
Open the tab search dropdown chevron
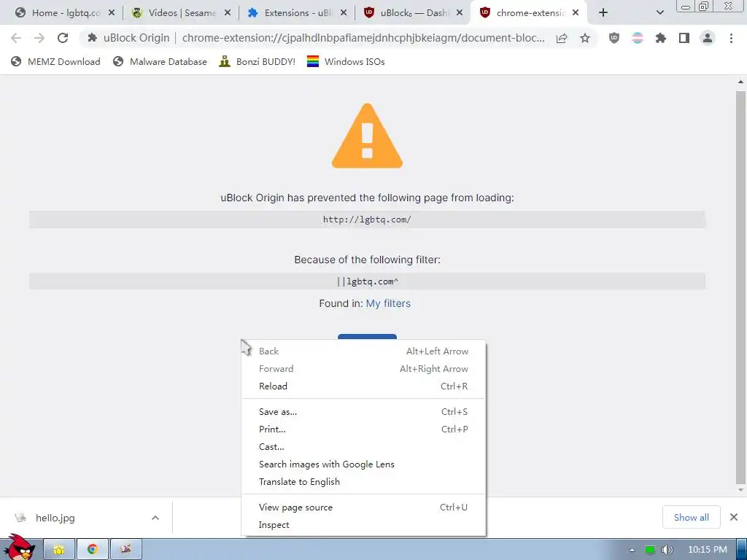click(x=659, y=13)
